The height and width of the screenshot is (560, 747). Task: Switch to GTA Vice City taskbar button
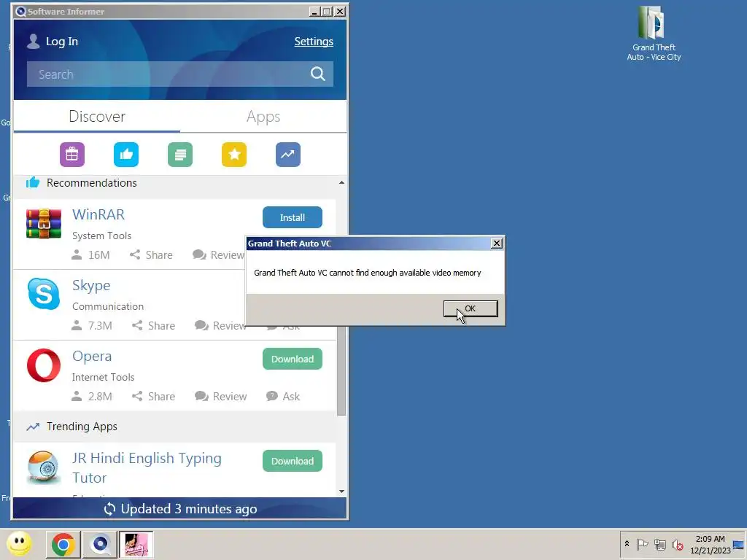click(x=136, y=544)
